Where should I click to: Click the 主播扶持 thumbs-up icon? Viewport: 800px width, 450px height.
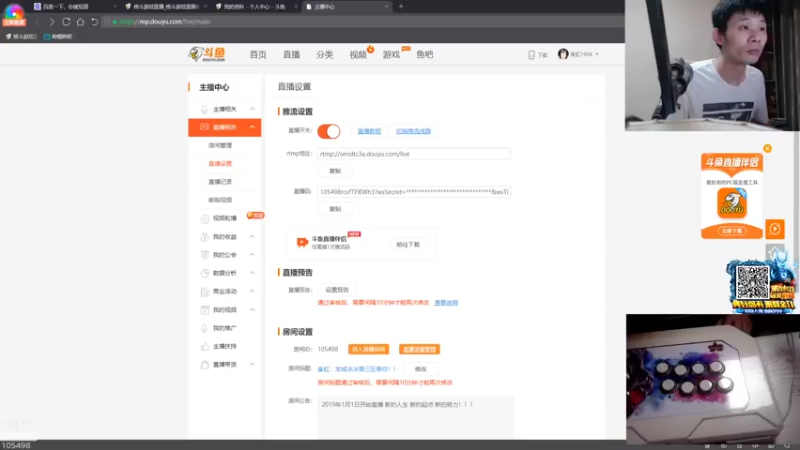[x=205, y=346]
